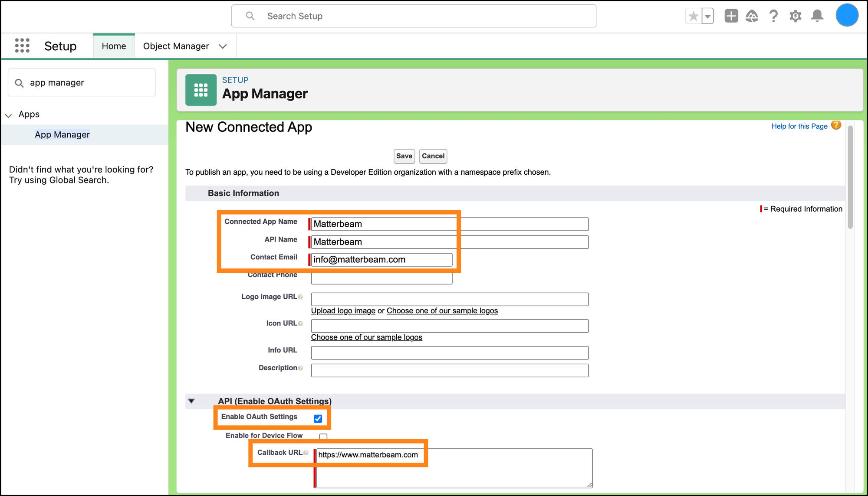The width and height of the screenshot is (868, 496).
Task: Open the favorites list dropdown arrow
Action: click(708, 16)
